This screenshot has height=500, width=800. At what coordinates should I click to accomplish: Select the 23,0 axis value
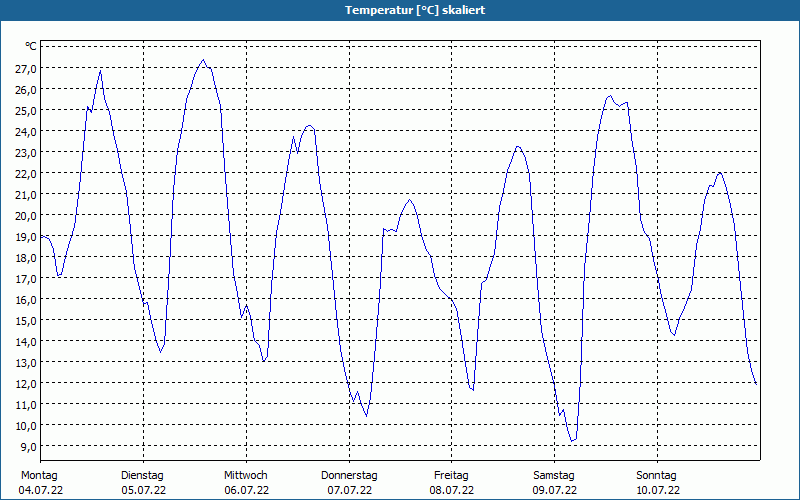pos(26,153)
